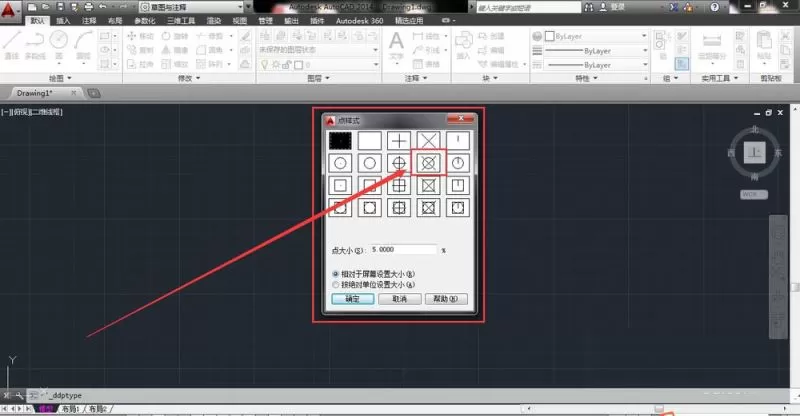Activate the Rotate (旋转) modify tool
This screenshot has height=416, width=800.
(x=174, y=36)
